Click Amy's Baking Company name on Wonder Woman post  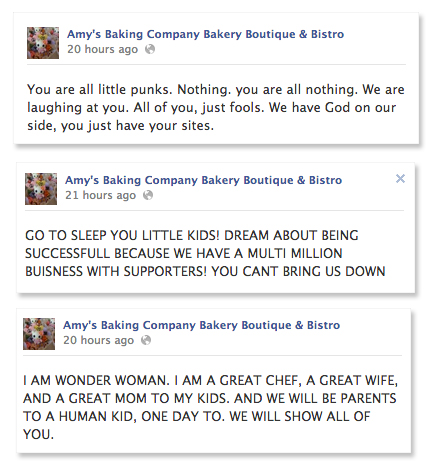(x=201, y=325)
